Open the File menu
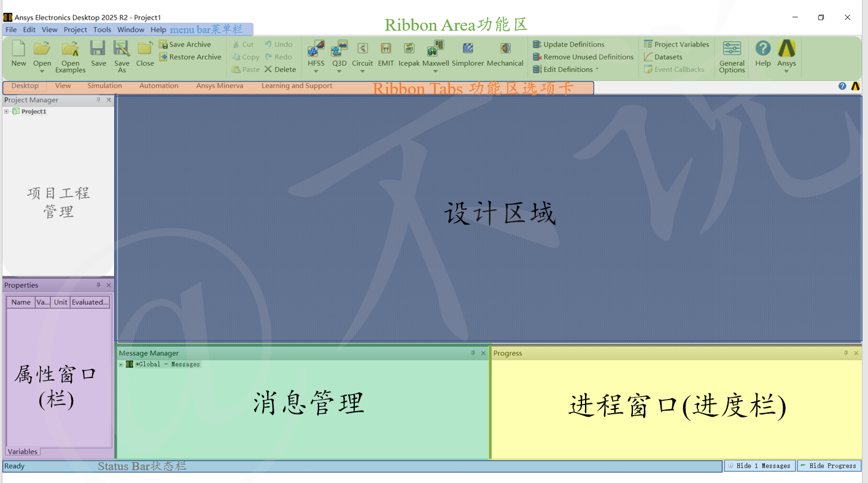Screen dimensions: 868x483 [11, 29]
